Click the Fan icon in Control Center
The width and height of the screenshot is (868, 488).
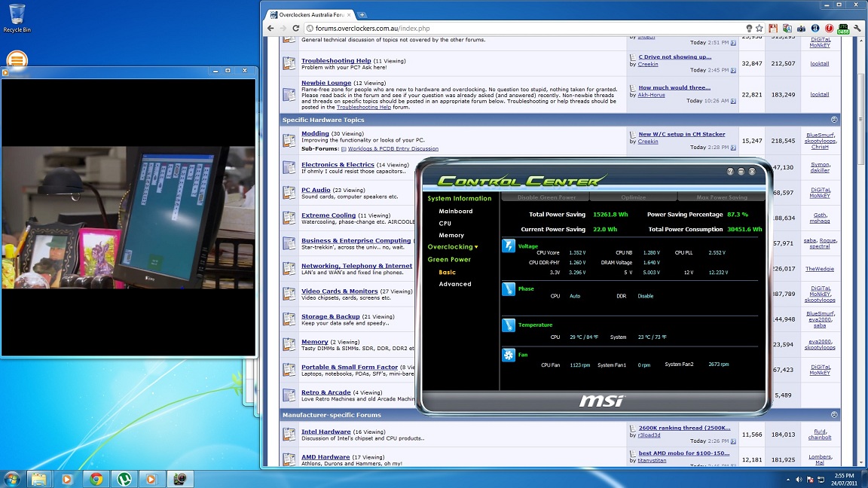(508, 355)
